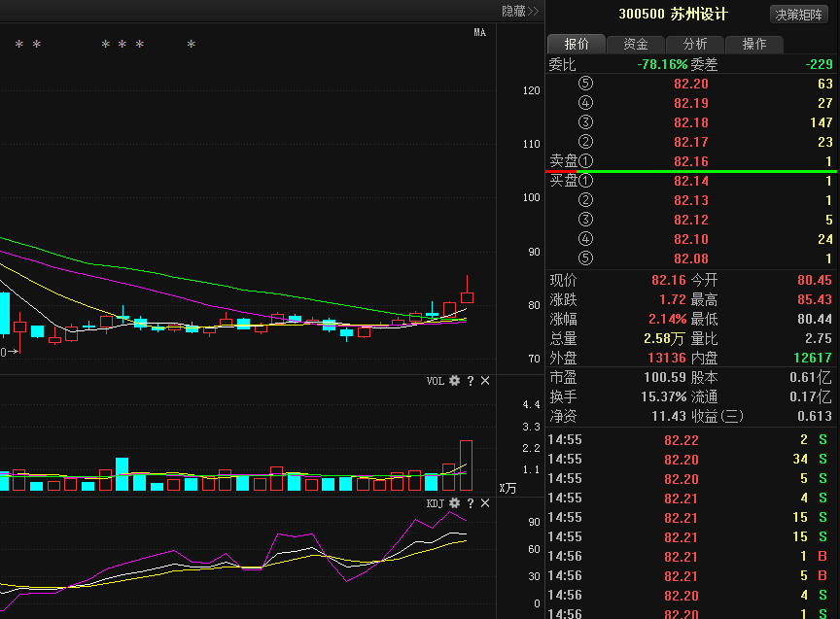Select stock title 300500 苏州设计
Viewport: 840px width, 619px height.
[674, 14]
